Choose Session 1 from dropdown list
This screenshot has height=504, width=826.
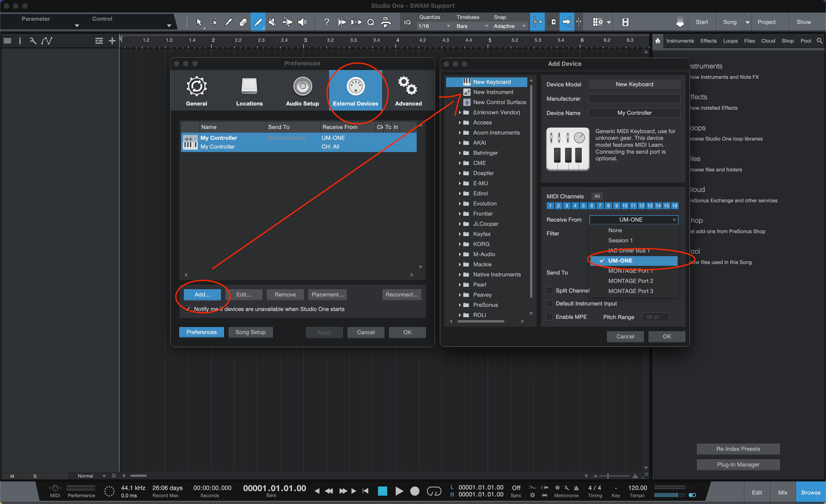(634, 240)
